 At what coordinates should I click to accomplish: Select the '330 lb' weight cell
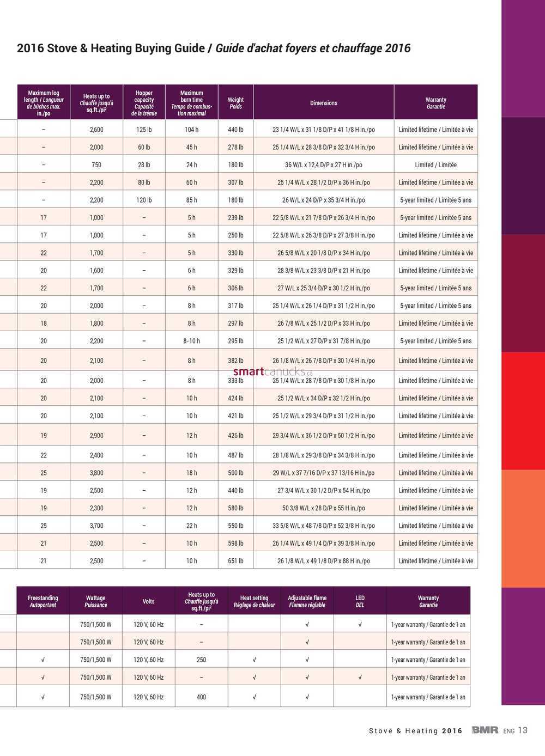(235, 253)
